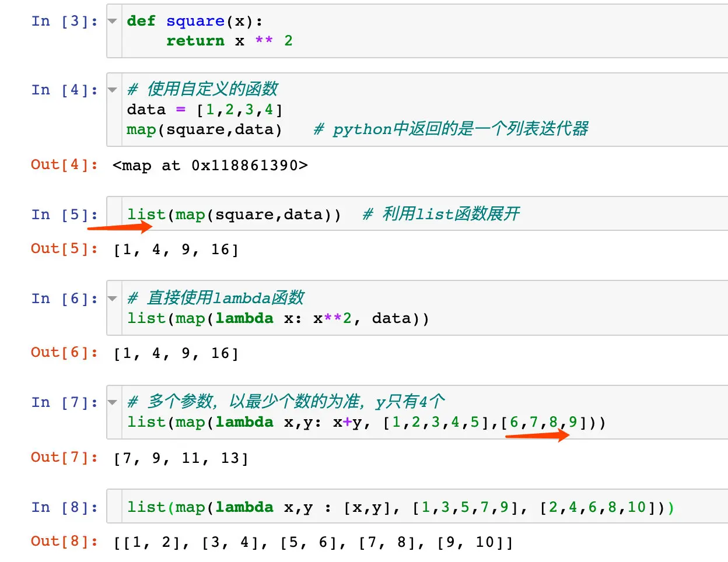The image size is (728, 562).
Task: Click the lambda x: x**2 code line
Action: tap(278, 318)
